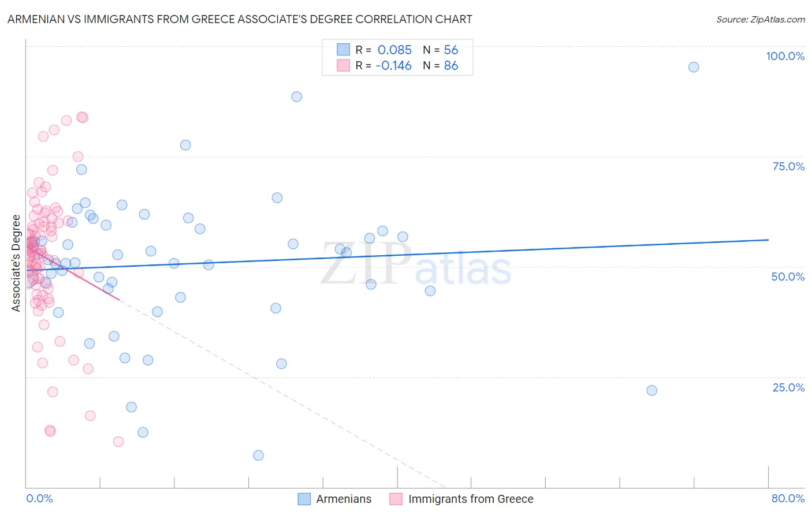Click the blue Armenians legend swatch at bottom
The image size is (812, 515).
pos(304,499)
